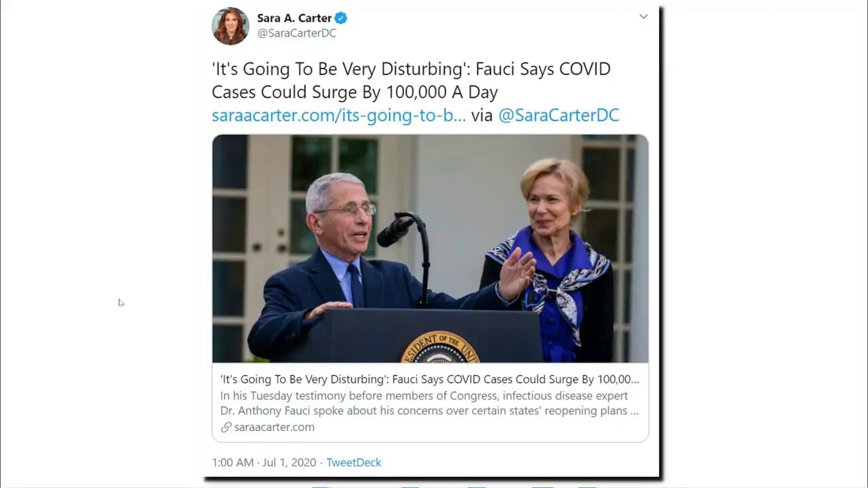Open the Fauci podium photo preview
The image size is (868, 488).
coord(430,249)
